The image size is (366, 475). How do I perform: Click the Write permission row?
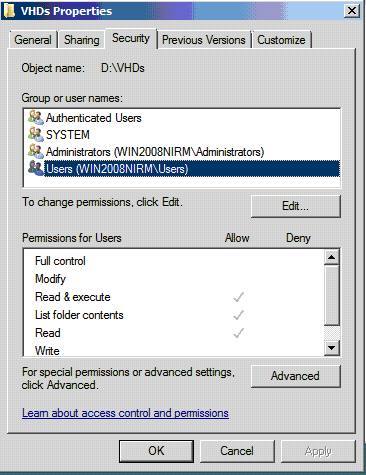[173, 350]
